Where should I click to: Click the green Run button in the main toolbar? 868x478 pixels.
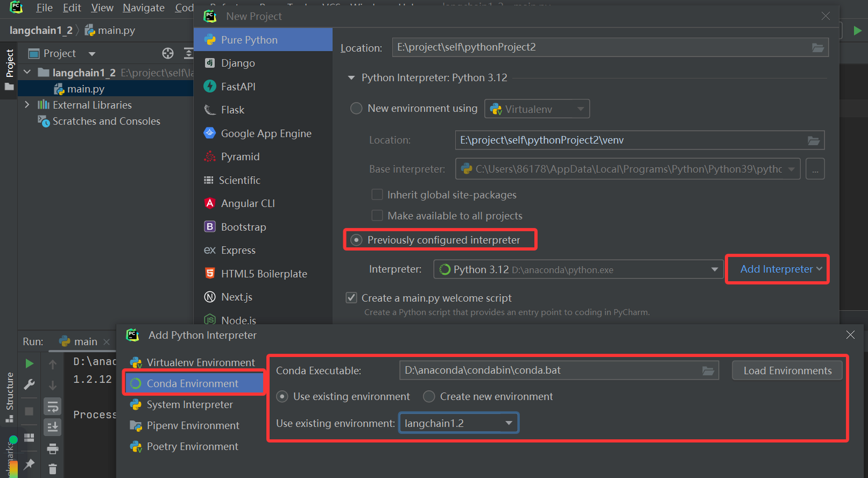pyautogui.click(x=857, y=30)
